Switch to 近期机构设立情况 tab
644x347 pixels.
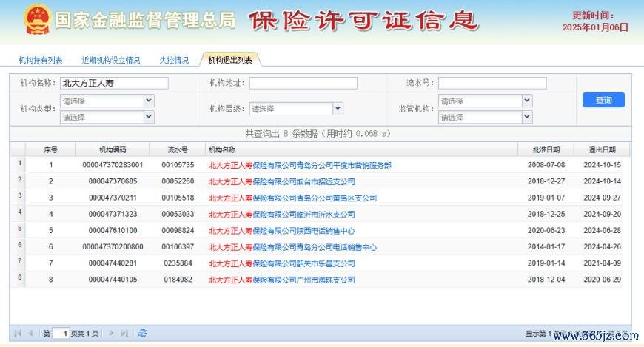pos(111,61)
